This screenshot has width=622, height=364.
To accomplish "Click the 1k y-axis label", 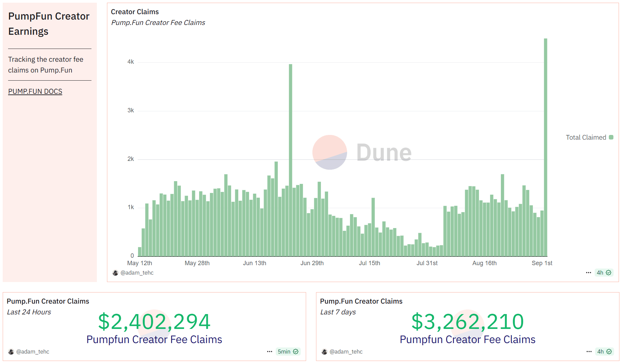I will 131,207.
